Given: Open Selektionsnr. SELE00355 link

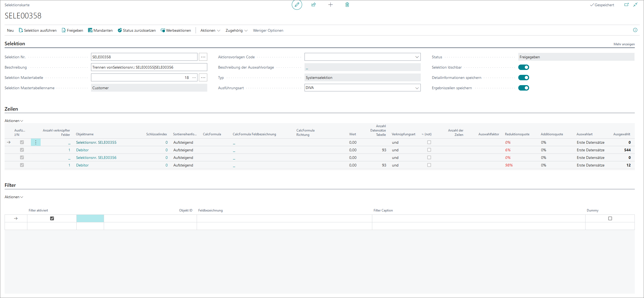Looking at the screenshot, I should tap(96, 142).
